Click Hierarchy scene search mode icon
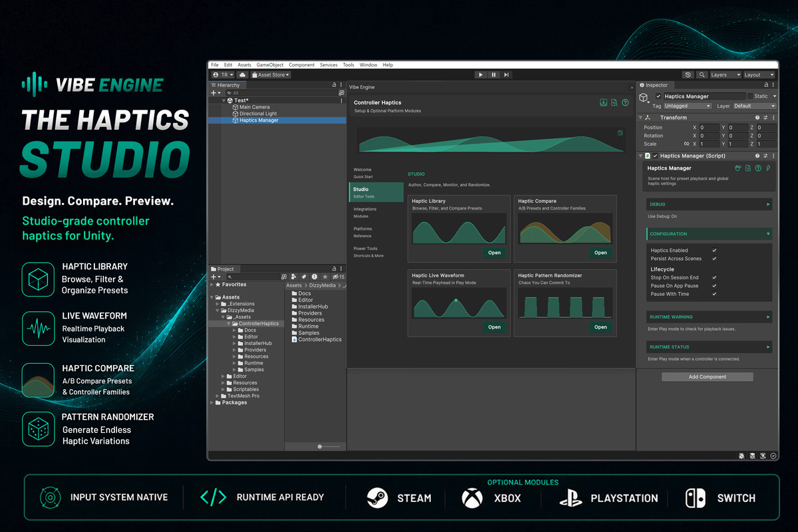The height and width of the screenshot is (532, 798). coord(341,93)
